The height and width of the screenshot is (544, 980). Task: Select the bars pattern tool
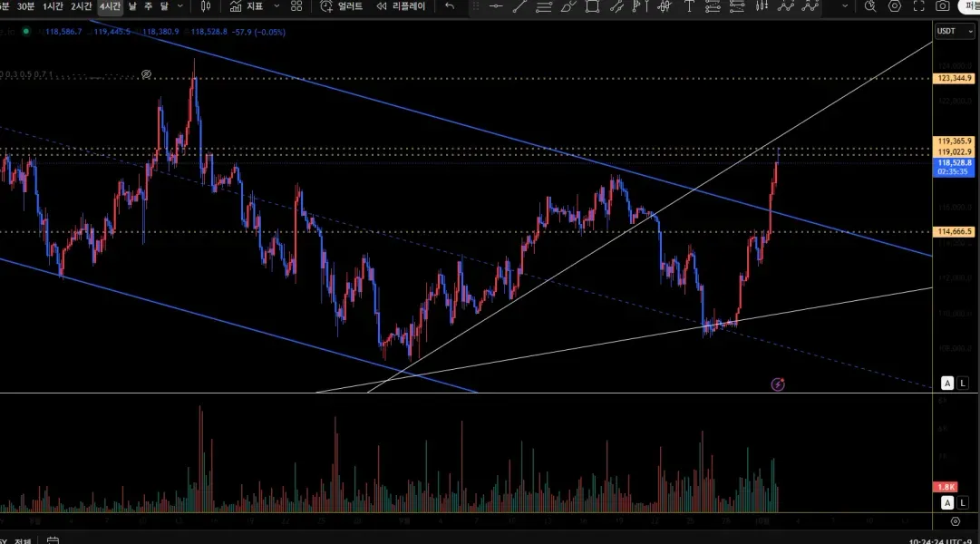pyautogui.click(x=665, y=6)
